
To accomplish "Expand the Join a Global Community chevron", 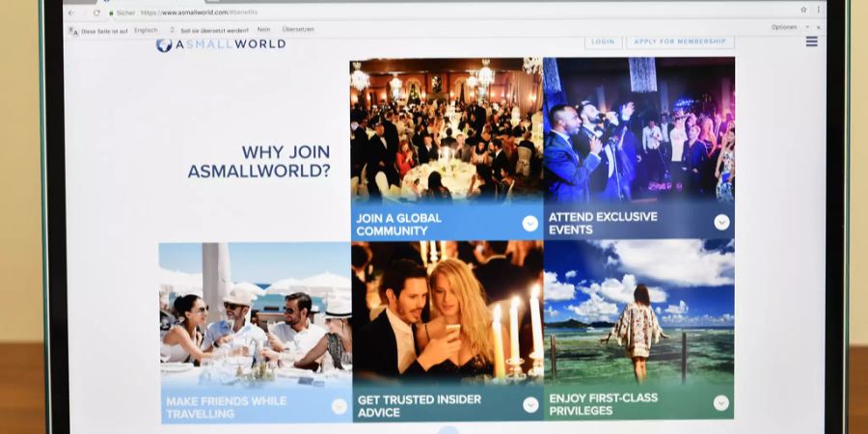I will pos(529,224).
